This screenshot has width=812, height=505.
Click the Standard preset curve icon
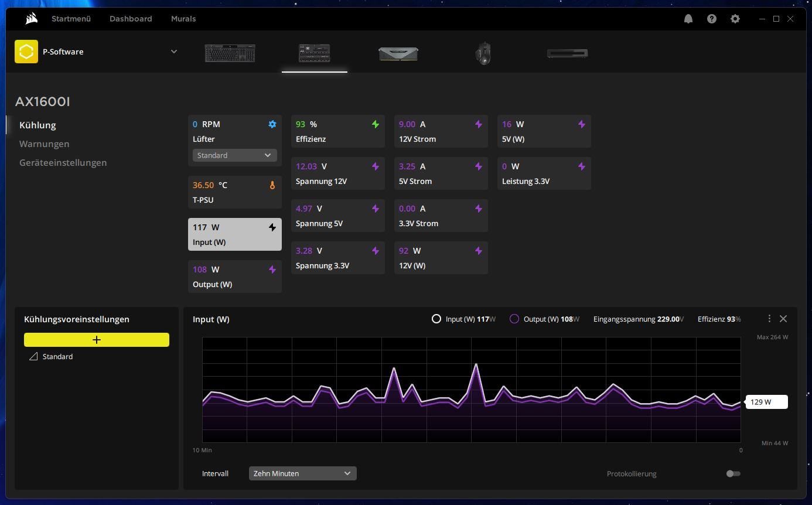click(x=33, y=356)
